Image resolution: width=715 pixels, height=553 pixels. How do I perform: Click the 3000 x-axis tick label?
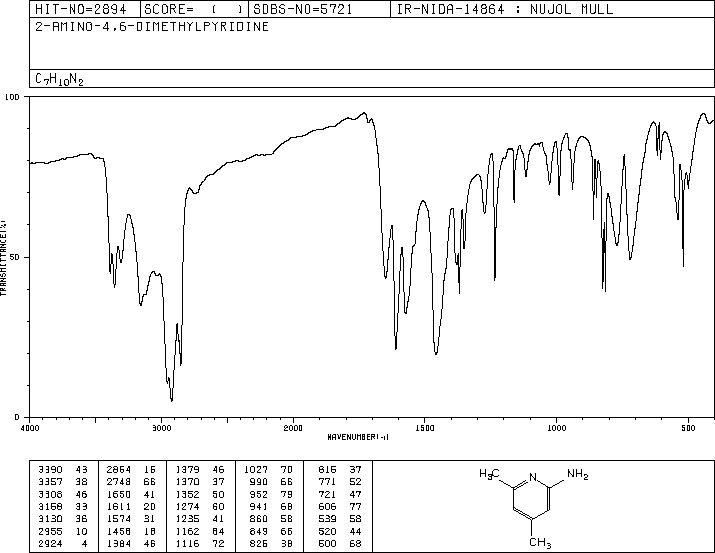pos(161,428)
